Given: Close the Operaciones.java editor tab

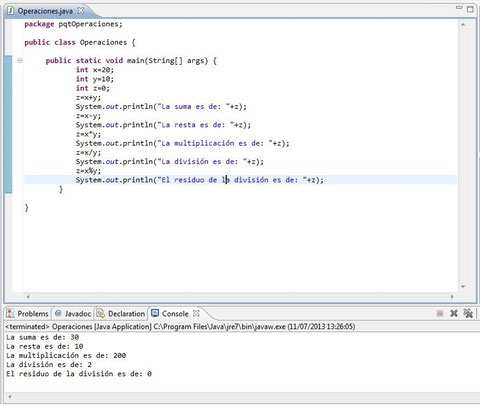Looking at the screenshot, I should (x=80, y=10).
